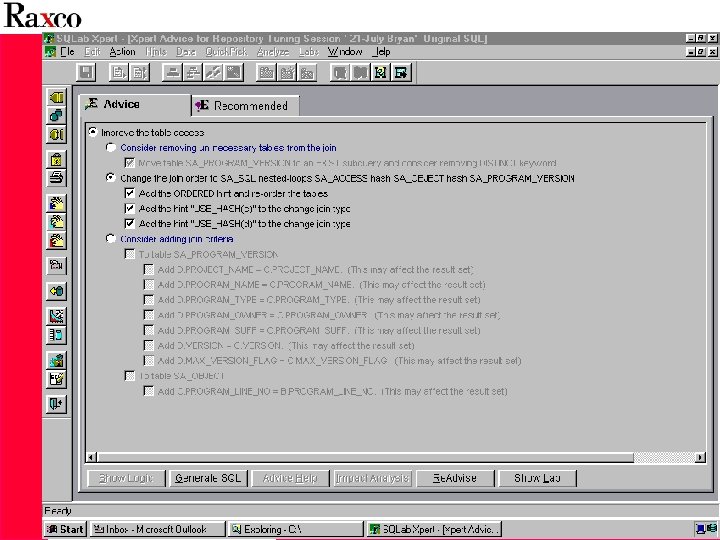
Task: Click the Show Lab button
Action: [x=537, y=478]
